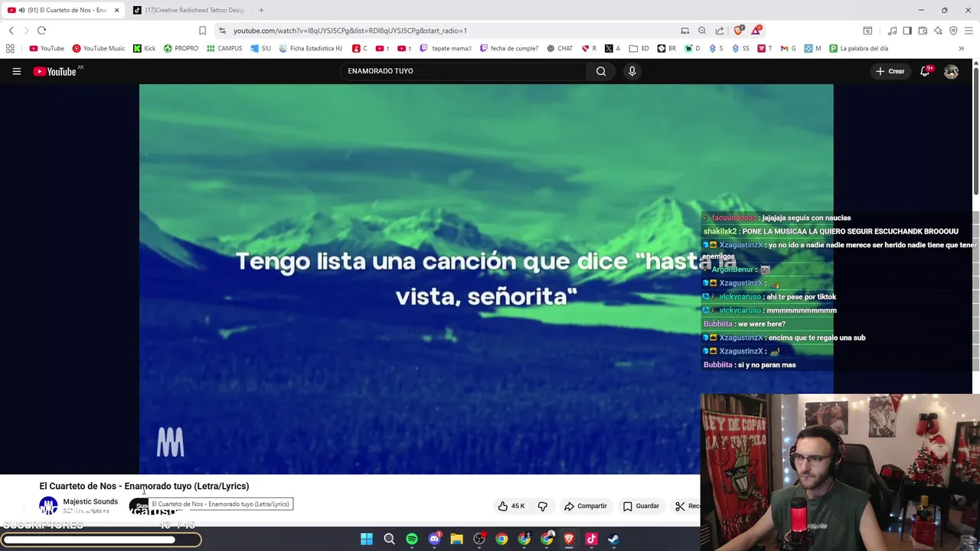Image resolution: width=980 pixels, height=551 pixels.
Task: Open YouTube notifications bell
Action: 925,71
